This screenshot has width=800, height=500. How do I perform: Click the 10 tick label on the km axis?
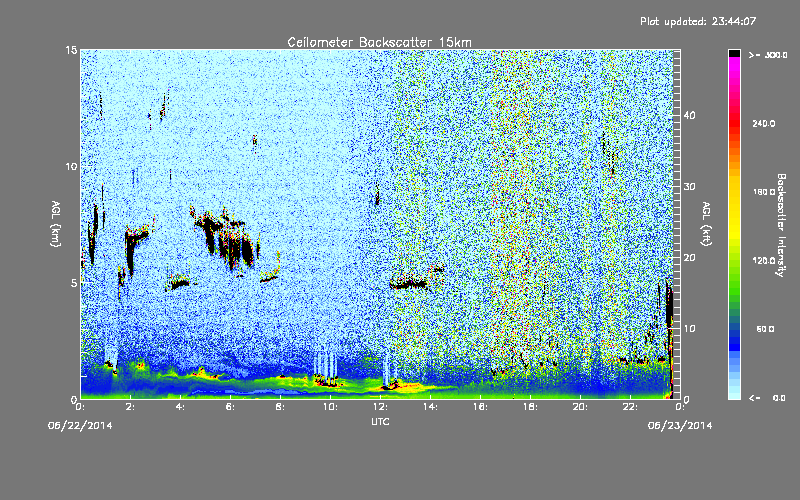click(x=71, y=166)
